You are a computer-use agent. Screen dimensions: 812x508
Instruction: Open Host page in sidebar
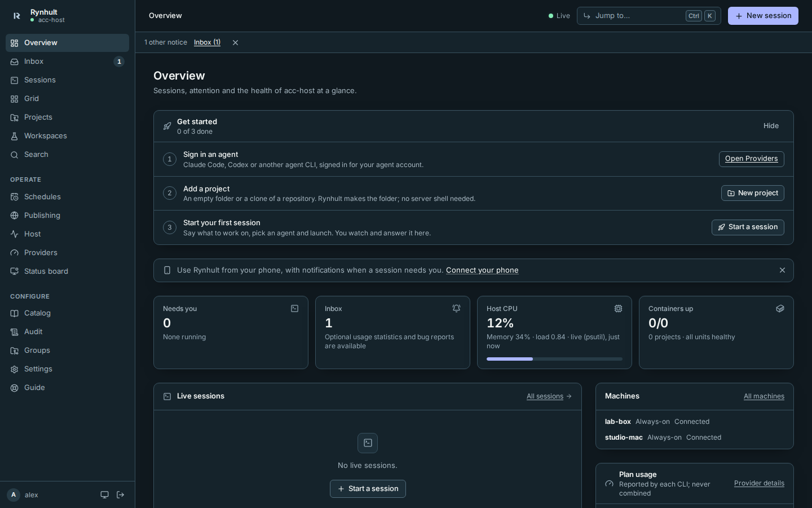(67, 234)
